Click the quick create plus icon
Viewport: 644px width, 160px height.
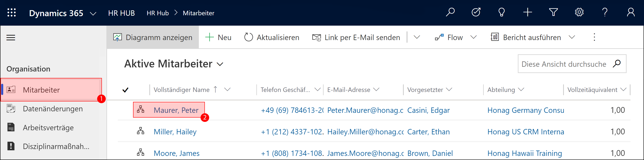tap(527, 12)
